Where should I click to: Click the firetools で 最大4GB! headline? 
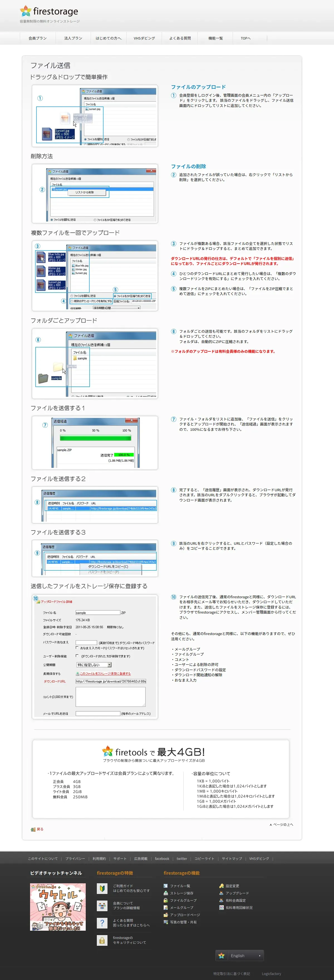pyautogui.click(x=154, y=752)
